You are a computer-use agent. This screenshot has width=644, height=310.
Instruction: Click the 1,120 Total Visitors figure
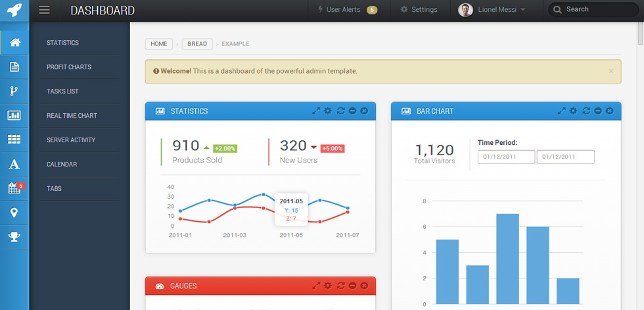click(434, 150)
